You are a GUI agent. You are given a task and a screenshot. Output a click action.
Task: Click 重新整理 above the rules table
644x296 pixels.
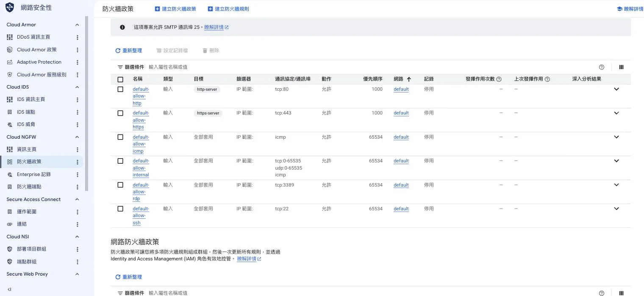tap(129, 50)
